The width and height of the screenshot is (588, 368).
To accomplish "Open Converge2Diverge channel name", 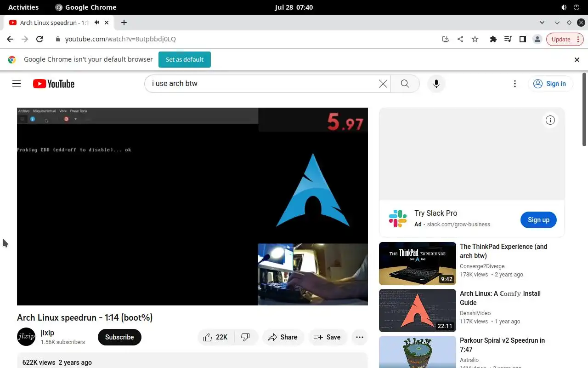I will coord(482,266).
